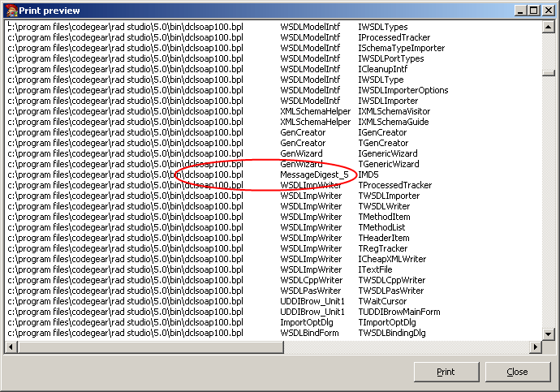Click the WSDLPasWriter unit name
Viewport: 560px width, 392px height.
click(x=311, y=291)
